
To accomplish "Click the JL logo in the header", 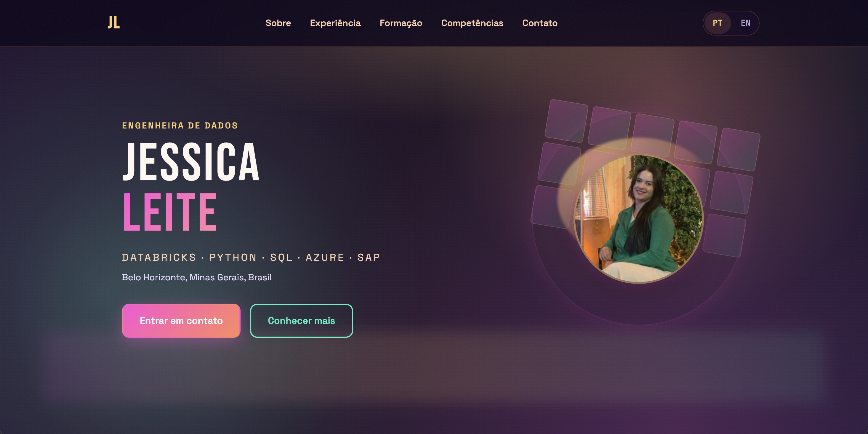I will [113, 22].
